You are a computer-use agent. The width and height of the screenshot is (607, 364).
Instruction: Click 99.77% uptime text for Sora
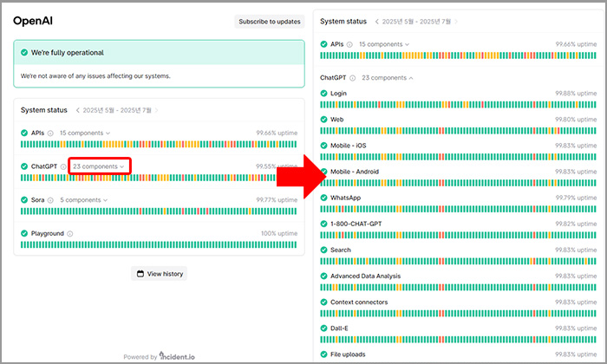click(277, 200)
